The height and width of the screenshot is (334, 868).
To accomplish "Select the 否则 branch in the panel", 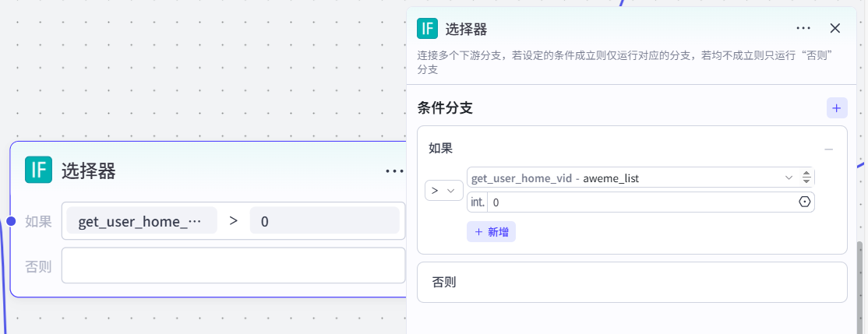I will coord(632,282).
